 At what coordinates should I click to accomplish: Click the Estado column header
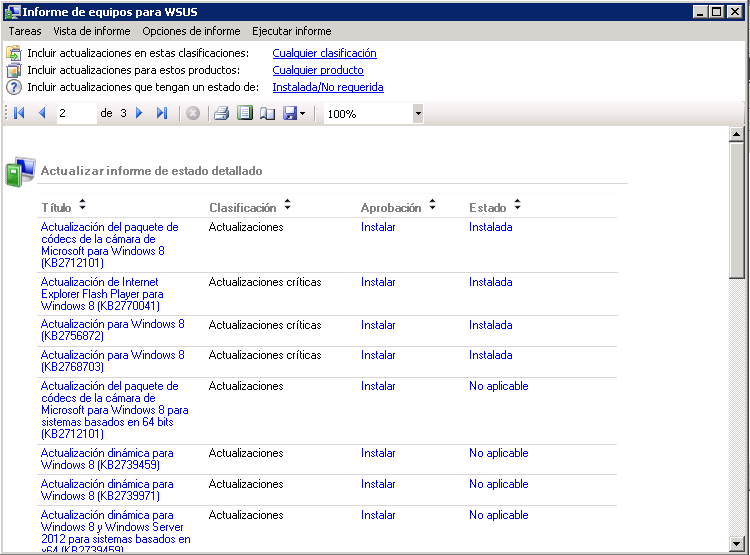coord(487,208)
